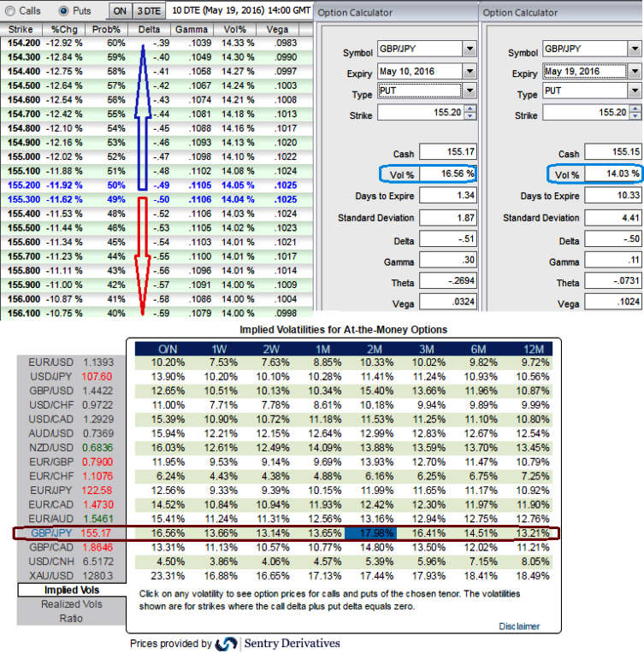Select the EUR/USD currency pair label
The image size is (644, 653).
point(50,362)
